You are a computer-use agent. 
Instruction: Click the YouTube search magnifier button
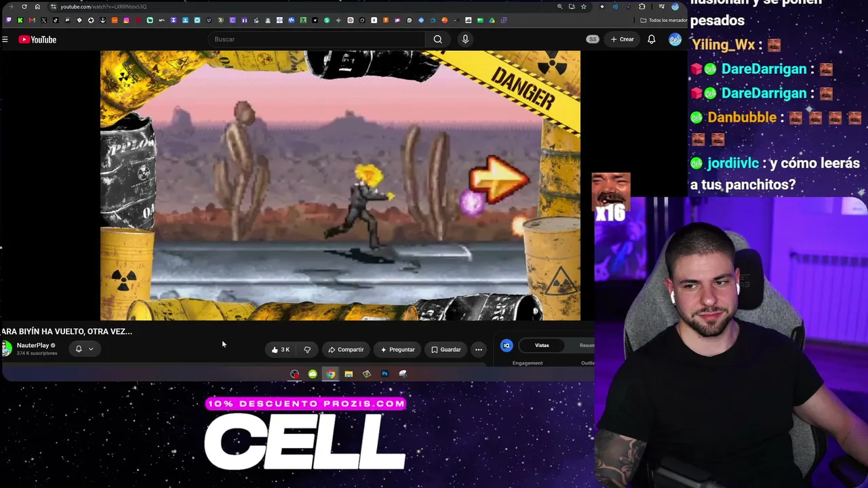click(x=438, y=39)
